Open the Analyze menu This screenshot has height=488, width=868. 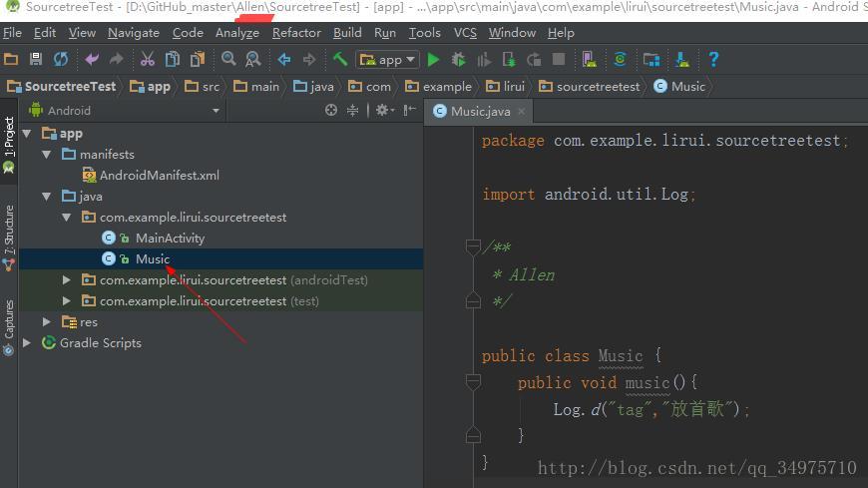(x=236, y=33)
